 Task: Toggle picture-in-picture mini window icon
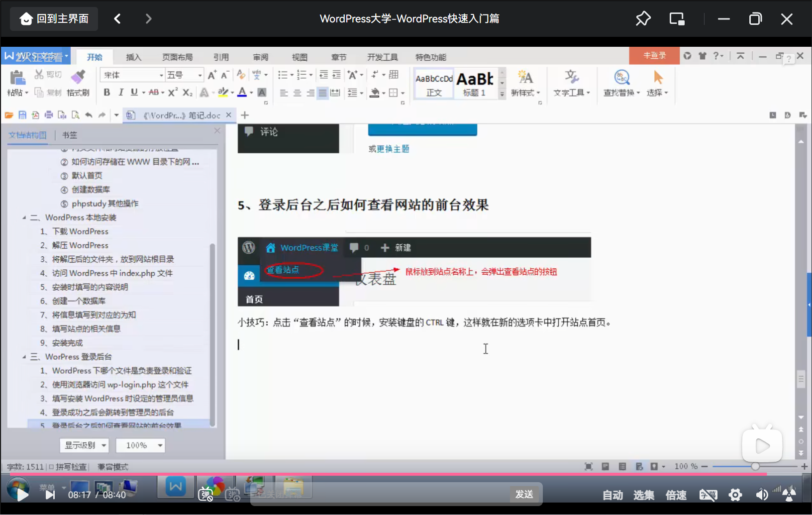click(x=677, y=19)
